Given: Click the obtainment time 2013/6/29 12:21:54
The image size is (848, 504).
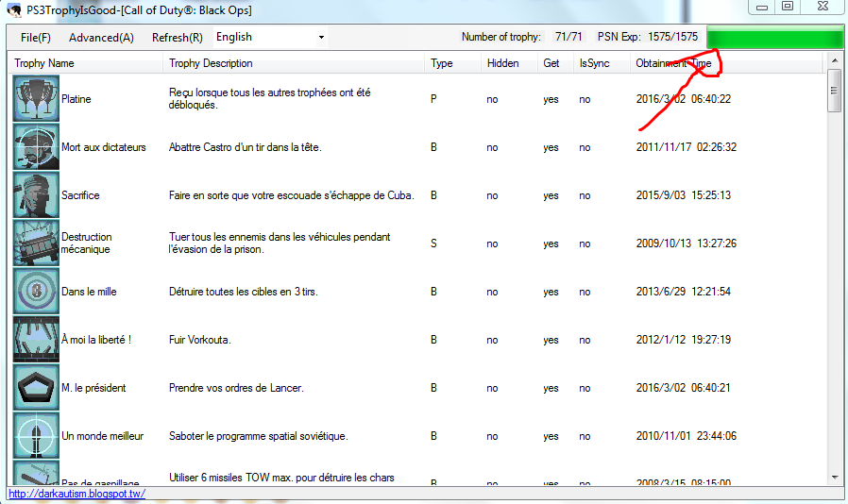Looking at the screenshot, I should (684, 292).
